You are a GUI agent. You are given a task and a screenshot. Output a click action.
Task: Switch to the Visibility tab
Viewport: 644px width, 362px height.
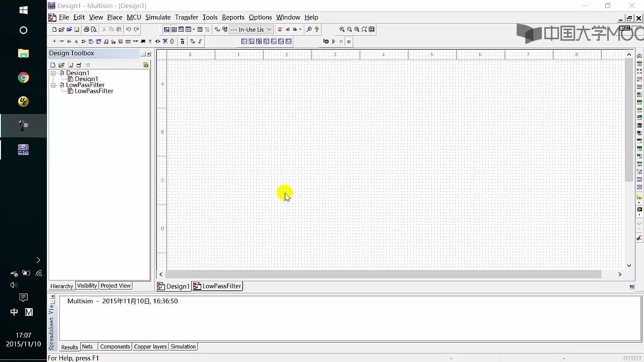87,286
